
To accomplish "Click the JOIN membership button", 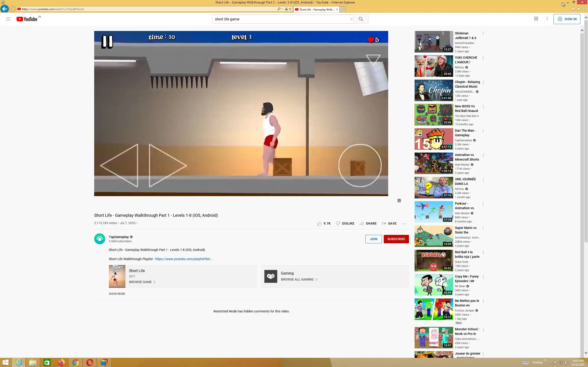I will (373, 239).
